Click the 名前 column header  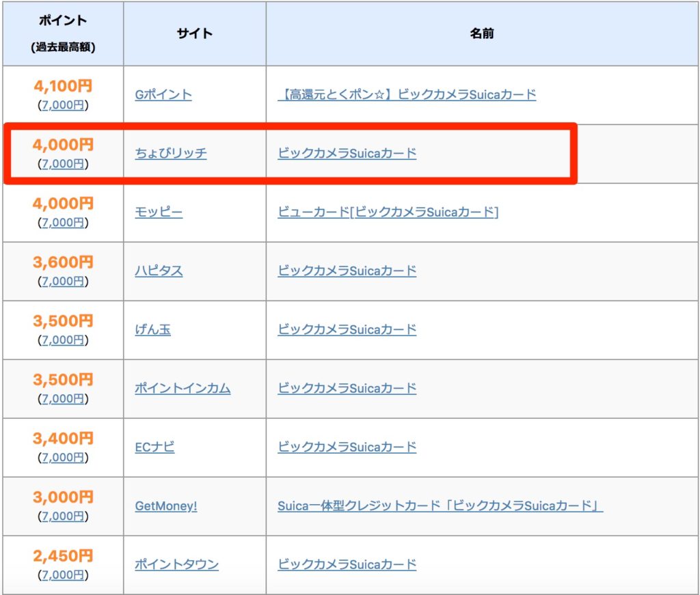pos(482,33)
